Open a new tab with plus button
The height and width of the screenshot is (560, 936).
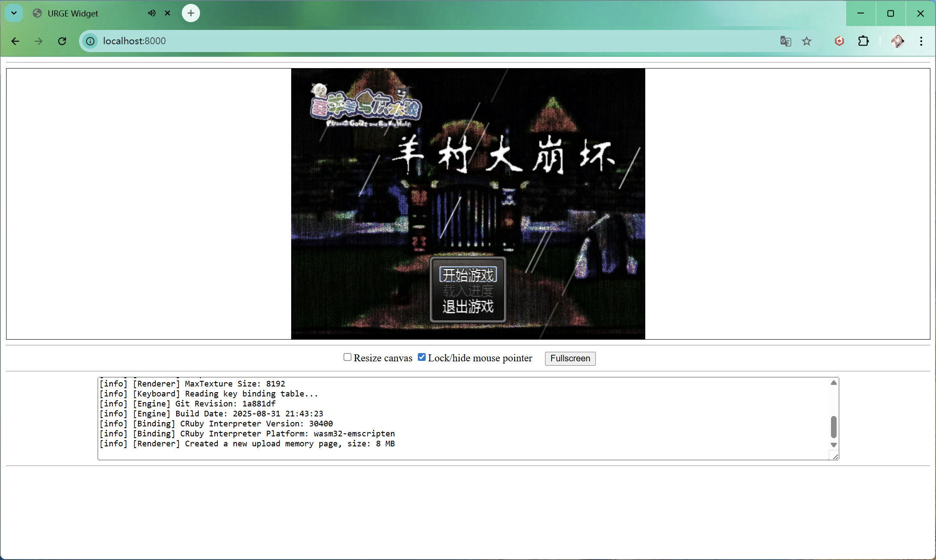(x=191, y=13)
